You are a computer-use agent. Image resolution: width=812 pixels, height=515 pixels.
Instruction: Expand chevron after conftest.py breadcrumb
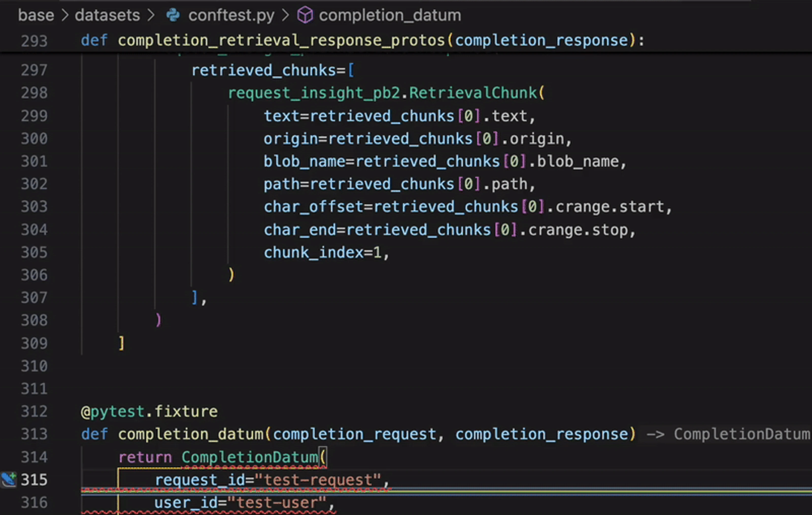285,15
